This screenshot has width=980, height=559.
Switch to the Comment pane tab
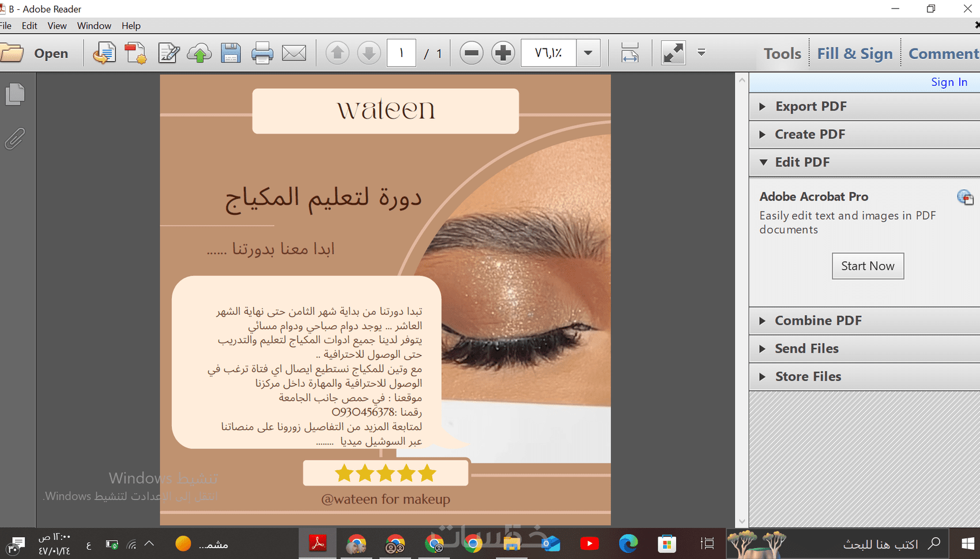(x=943, y=54)
